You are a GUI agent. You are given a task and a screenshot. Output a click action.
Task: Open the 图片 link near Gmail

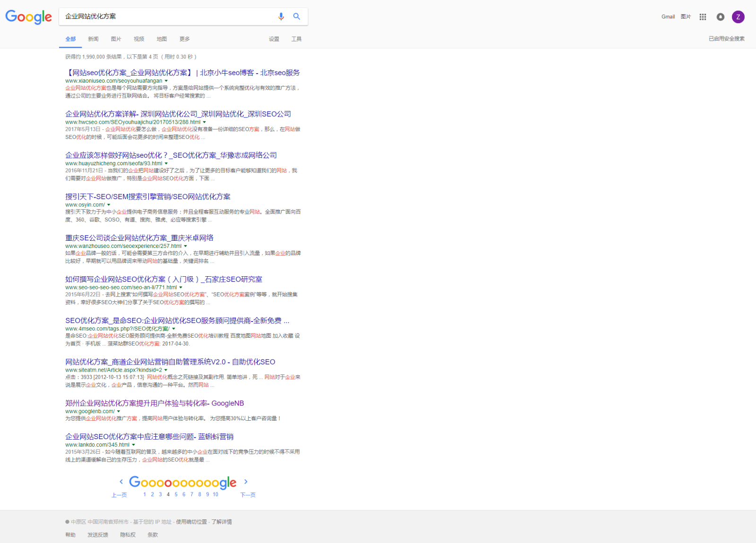click(x=686, y=17)
